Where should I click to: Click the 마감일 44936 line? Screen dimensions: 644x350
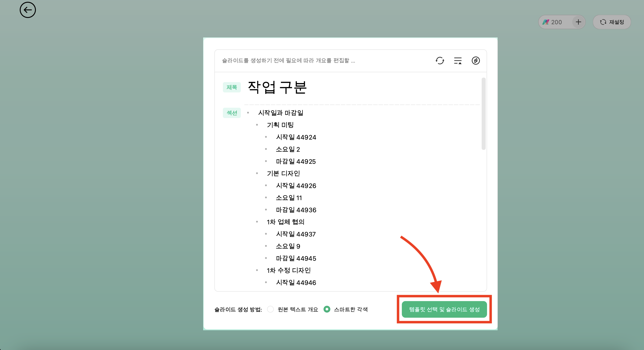[296, 210]
